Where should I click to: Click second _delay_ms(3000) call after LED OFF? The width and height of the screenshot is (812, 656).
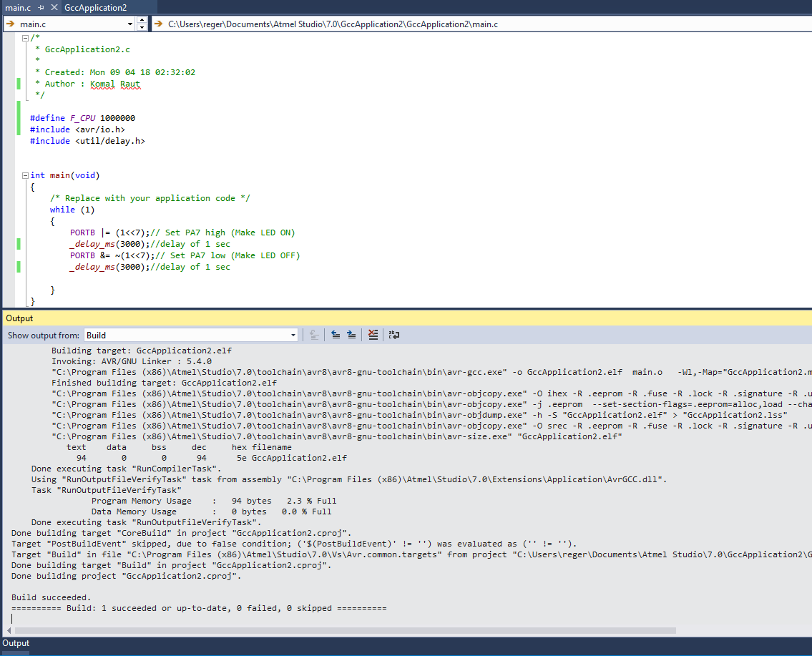(109, 267)
